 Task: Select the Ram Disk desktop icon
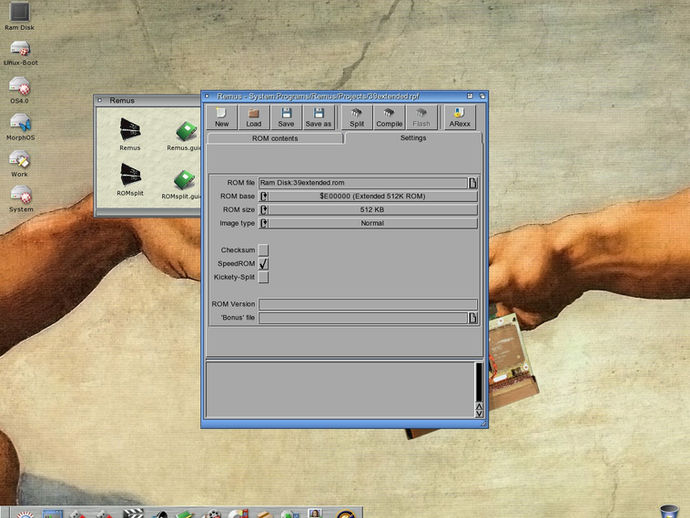[19, 16]
